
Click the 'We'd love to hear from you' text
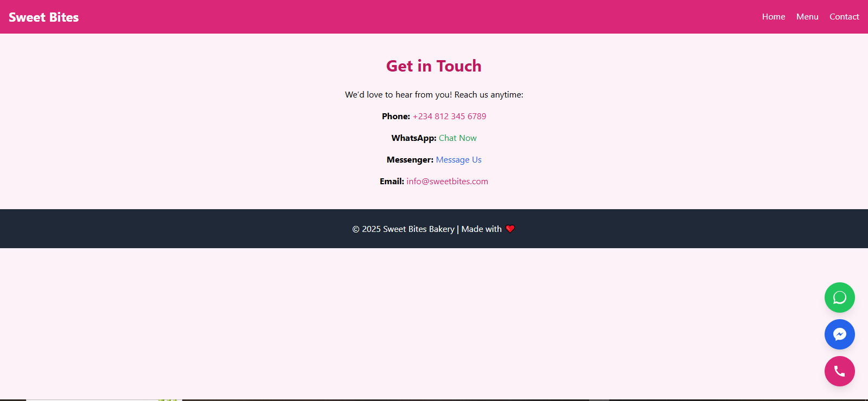pyautogui.click(x=433, y=95)
